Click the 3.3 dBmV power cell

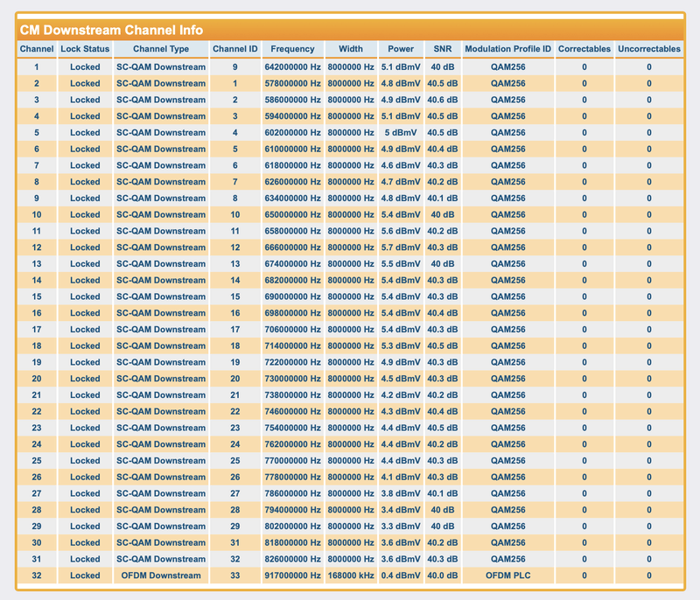tap(401, 526)
